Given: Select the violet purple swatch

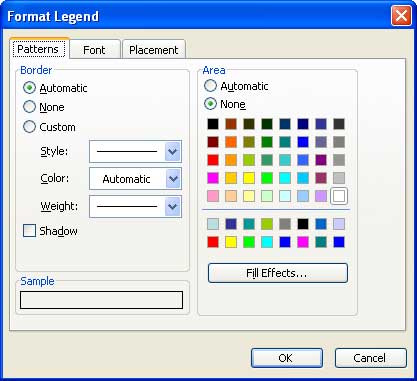Looking at the screenshot, I should click(321, 160).
